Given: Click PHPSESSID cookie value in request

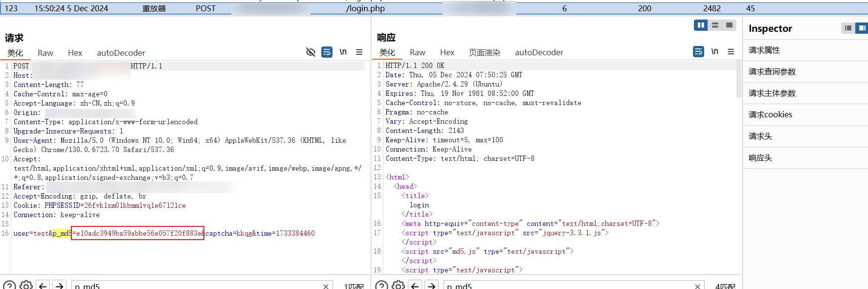Looking at the screenshot, I should pos(135,205).
